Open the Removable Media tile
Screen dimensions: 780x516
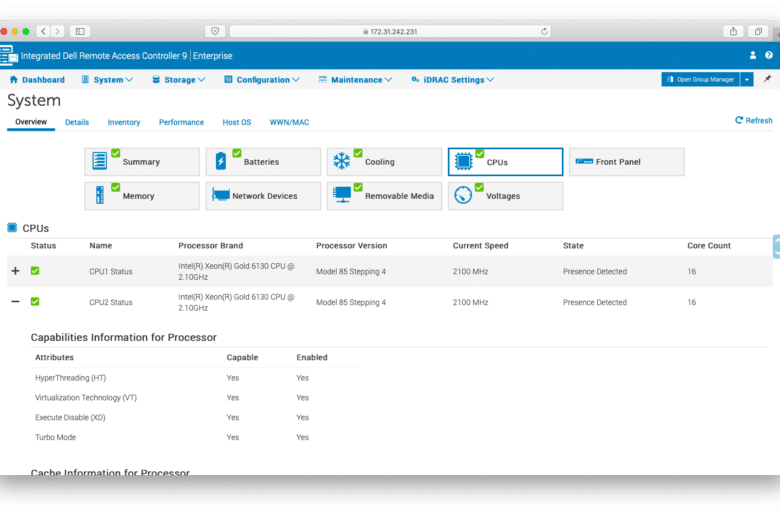coord(384,196)
